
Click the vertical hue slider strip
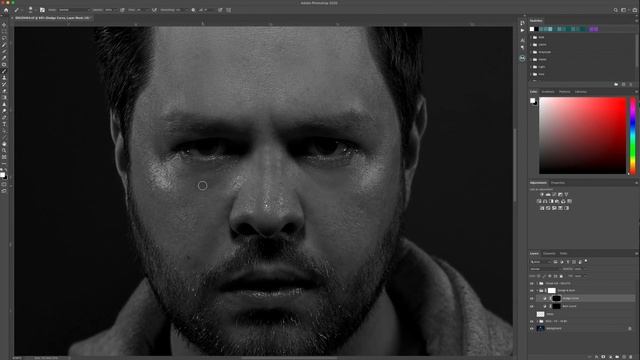[633, 136]
